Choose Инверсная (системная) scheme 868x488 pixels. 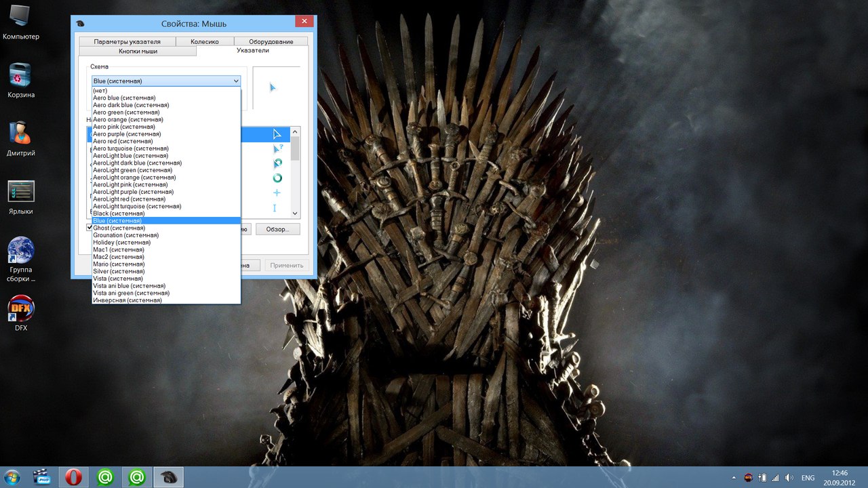click(166, 300)
